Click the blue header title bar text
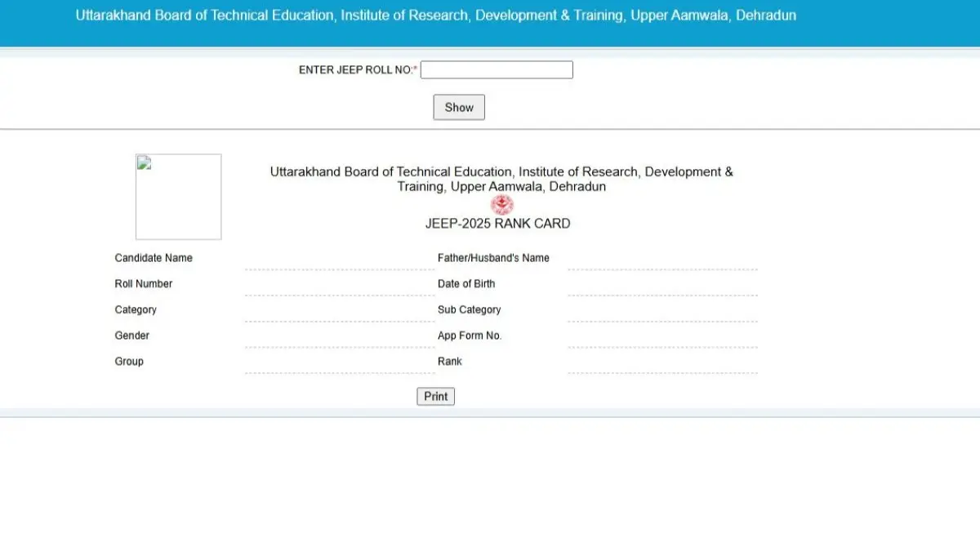This screenshot has width=980, height=551. coord(435,15)
